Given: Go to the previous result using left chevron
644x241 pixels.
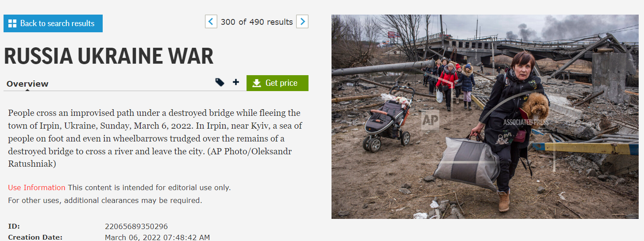Looking at the screenshot, I should click(x=211, y=22).
